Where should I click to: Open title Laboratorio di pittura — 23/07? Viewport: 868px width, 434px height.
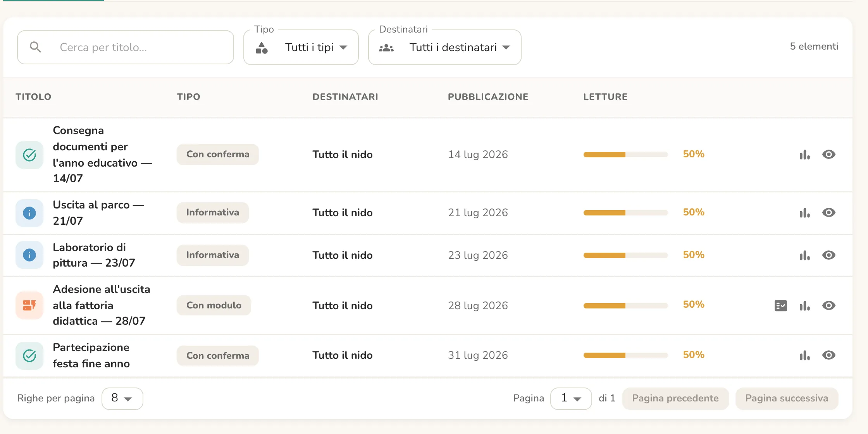(x=94, y=255)
